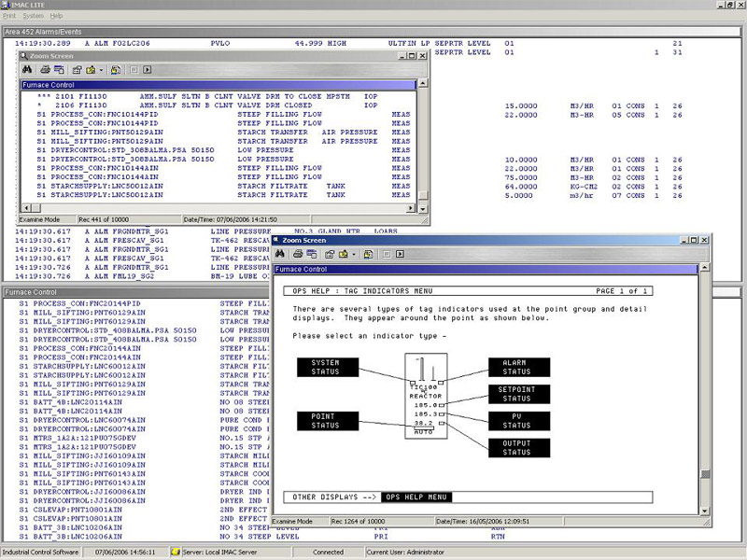Click the printer icon in lower Zoom Screen toolbar
The height and width of the screenshot is (560, 747).
click(298, 254)
